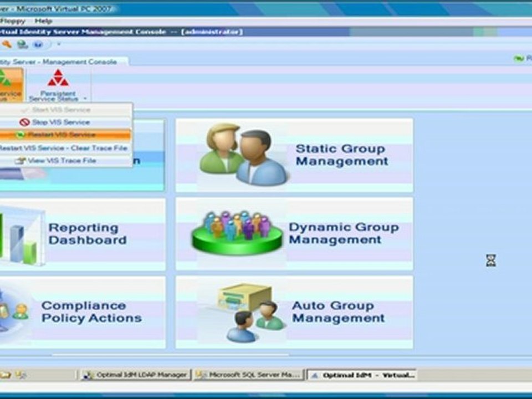Switch to Microsoft SQL Server Management taskbar button
The height and width of the screenshot is (399, 532).
tap(249, 375)
